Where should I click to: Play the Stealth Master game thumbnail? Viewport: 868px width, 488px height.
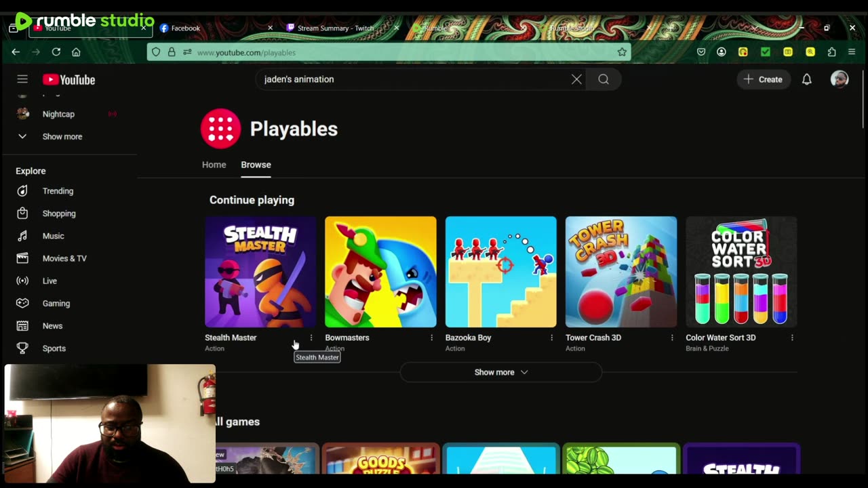coord(260,272)
